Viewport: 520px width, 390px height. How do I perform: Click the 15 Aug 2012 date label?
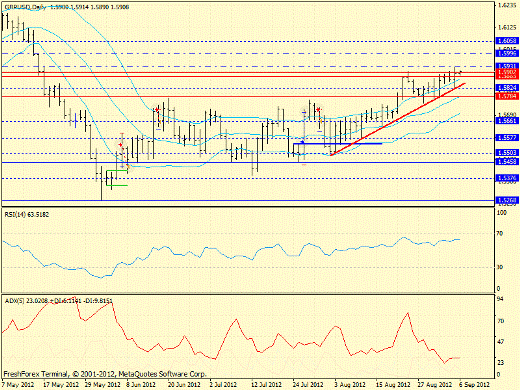393,385
